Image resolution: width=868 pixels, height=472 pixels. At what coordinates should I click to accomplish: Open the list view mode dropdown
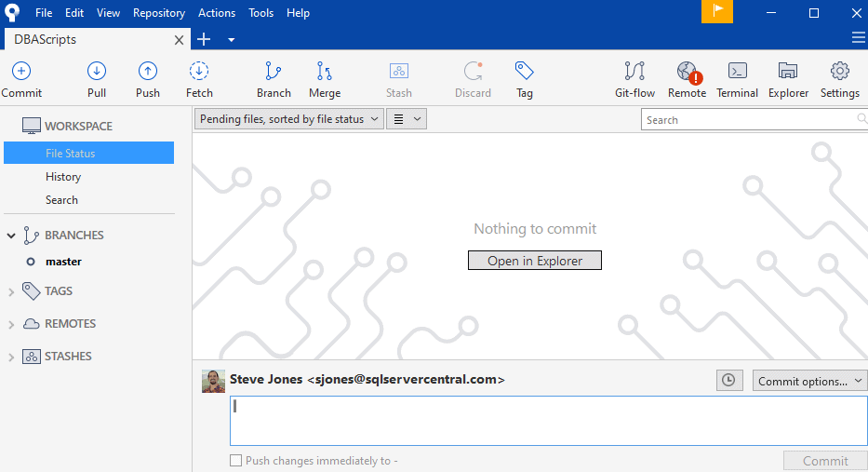[407, 119]
